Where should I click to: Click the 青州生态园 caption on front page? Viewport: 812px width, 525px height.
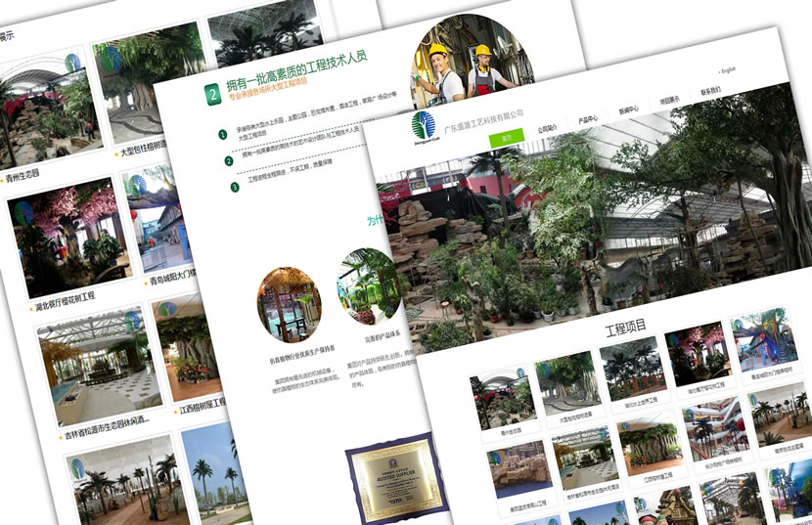[x=511, y=431]
